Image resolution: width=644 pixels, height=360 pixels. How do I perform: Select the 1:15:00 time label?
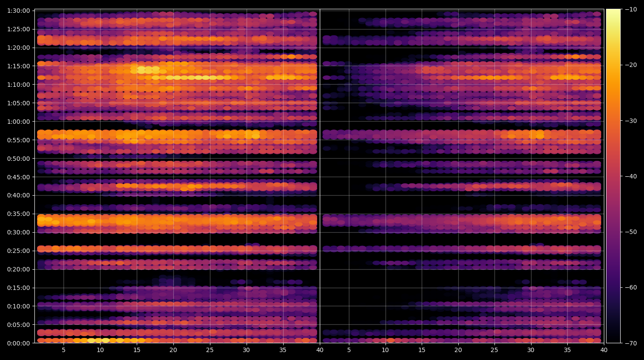point(19,66)
